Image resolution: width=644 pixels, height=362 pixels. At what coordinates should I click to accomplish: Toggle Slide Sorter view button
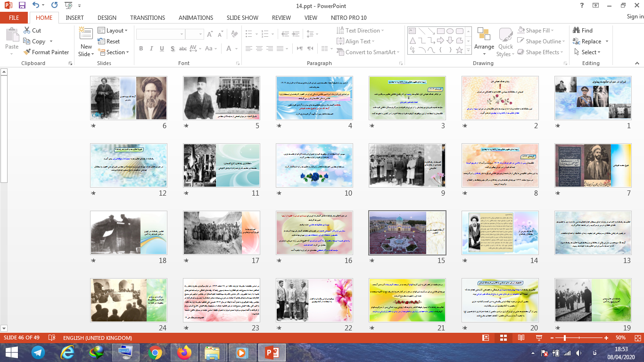coord(504,338)
